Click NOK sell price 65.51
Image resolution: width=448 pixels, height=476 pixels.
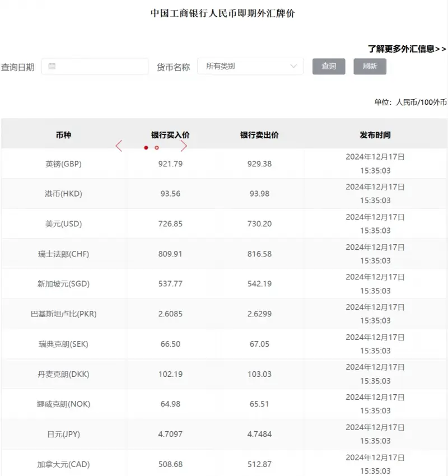(x=259, y=404)
